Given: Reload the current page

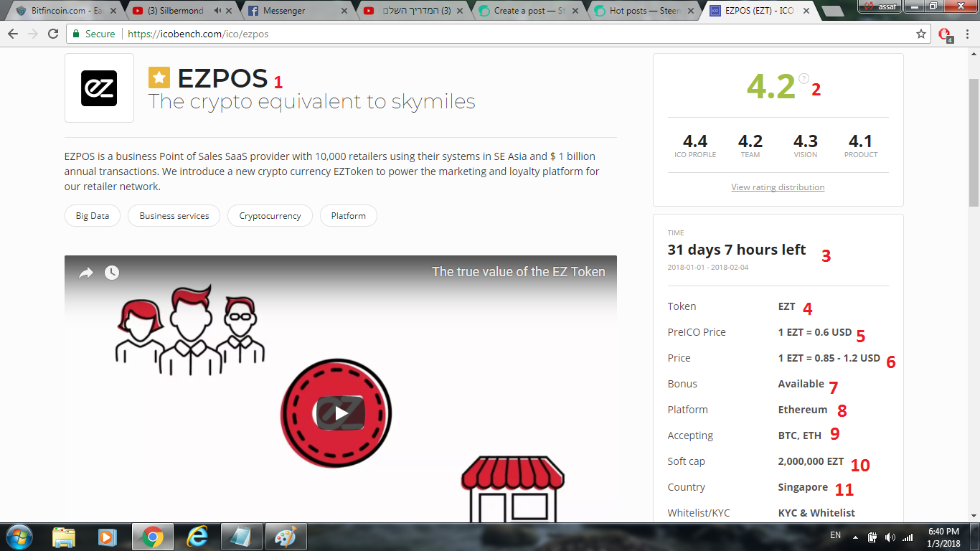Looking at the screenshot, I should (x=53, y=34).
